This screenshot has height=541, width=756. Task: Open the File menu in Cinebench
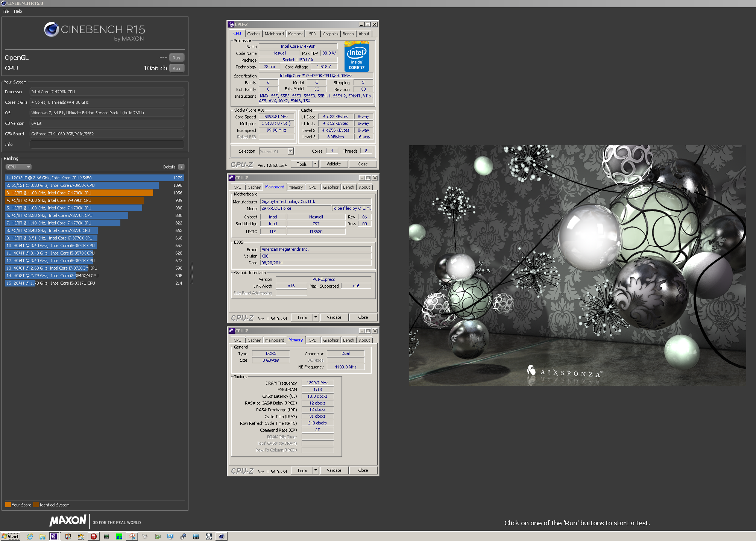6,11
